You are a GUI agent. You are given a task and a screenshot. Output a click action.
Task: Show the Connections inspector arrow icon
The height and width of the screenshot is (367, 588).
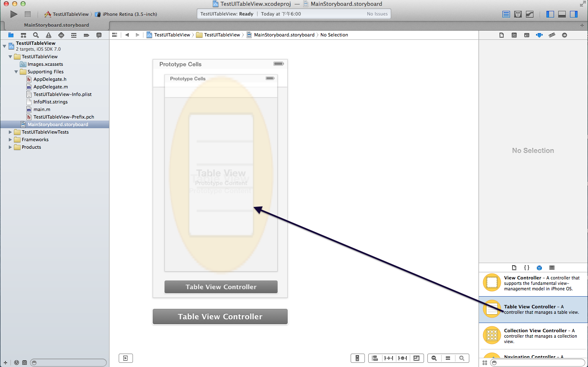[x=565, y=35]
